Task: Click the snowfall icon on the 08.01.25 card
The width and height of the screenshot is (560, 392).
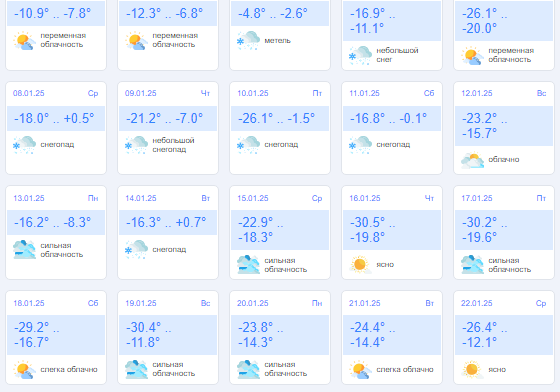Action: (x=24, y=145)
